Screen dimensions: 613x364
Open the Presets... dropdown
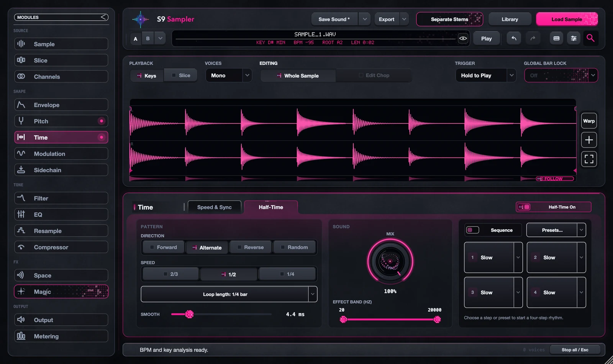click(556, 230)
